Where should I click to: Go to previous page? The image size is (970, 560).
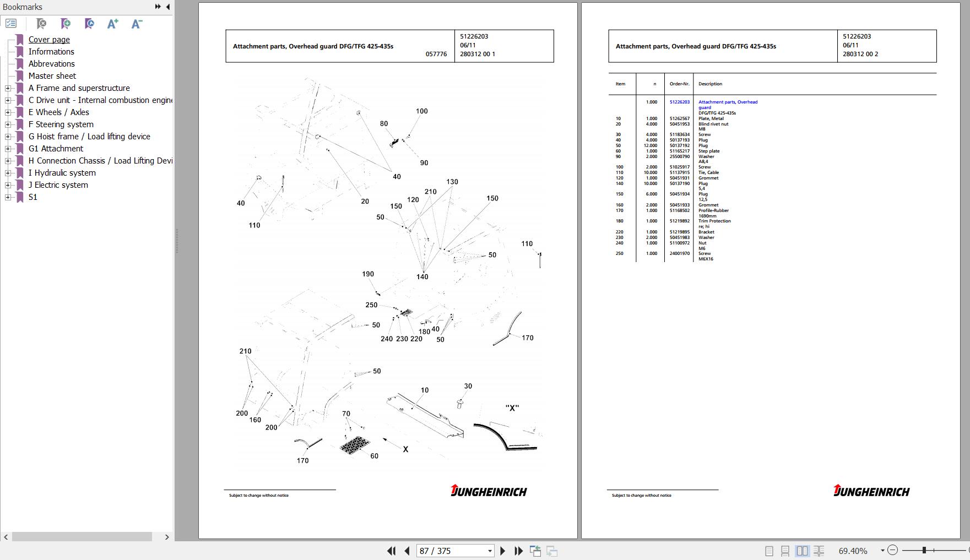pyautogui.click(x=407, y=551)
